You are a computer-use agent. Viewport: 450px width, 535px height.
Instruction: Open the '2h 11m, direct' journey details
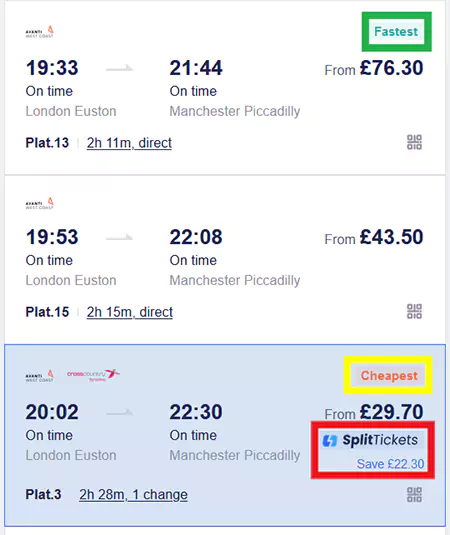pyautogui.click(x=129, y=143)
